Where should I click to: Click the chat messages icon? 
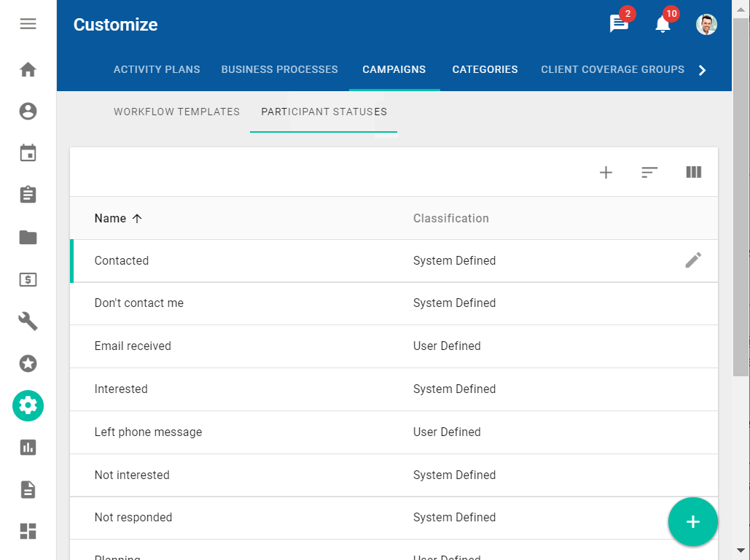click(x=619, y=24)
